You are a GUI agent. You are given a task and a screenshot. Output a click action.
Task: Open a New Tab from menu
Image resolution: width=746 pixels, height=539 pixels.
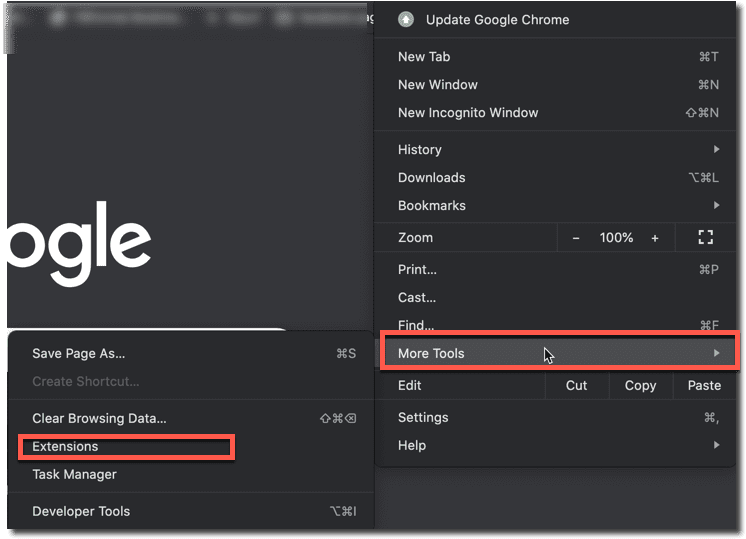point(555,57)
